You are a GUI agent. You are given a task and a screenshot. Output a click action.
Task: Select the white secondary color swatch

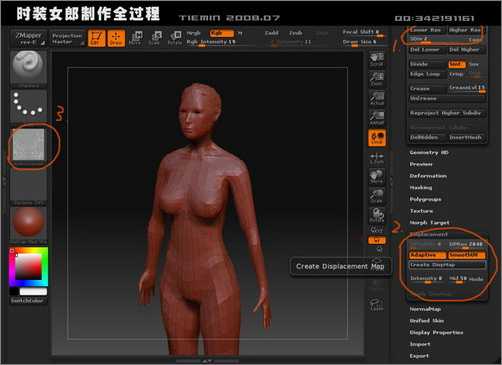(33, 292)
